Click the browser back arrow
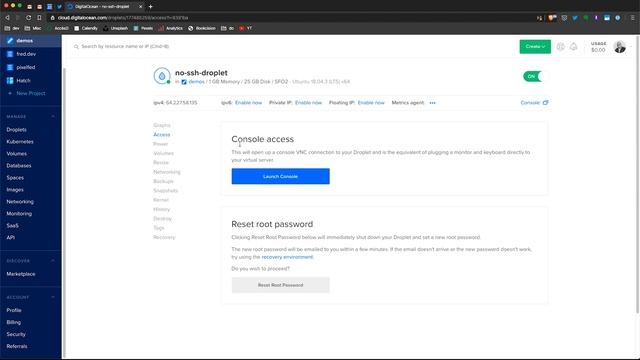Viewport: 640px width, 360px height. click(7, 18)
